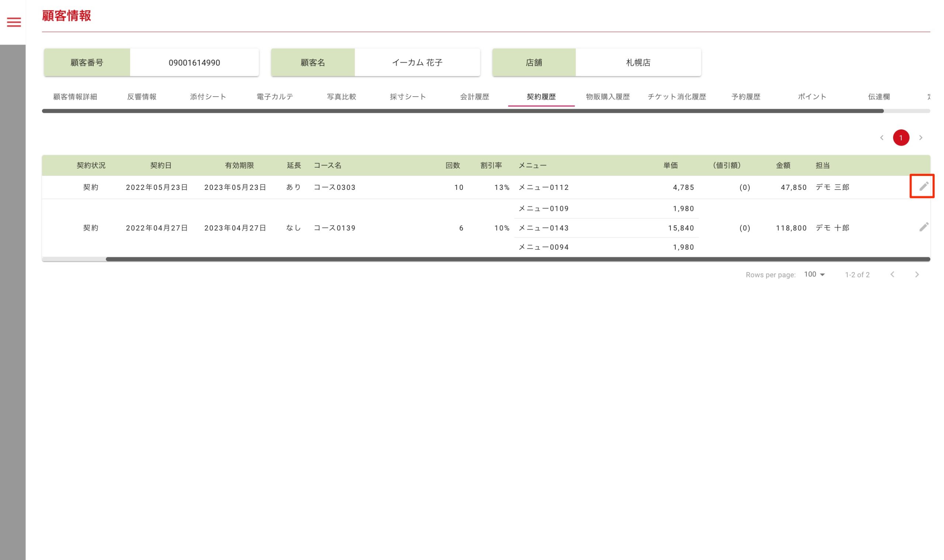The height and width of the screenshot is (560, 944).
Task: Go to next page arrow above table
Action: (920, 138)
